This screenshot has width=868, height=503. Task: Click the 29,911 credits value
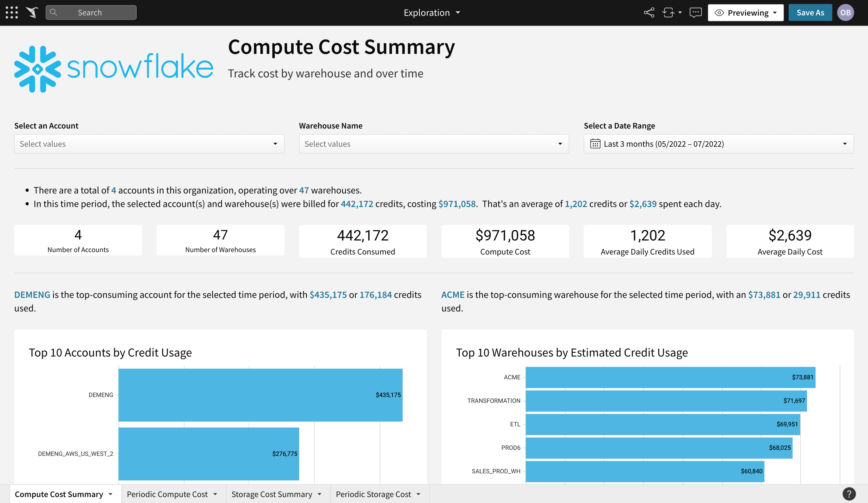pyautogui.click(x=807, y=295)
